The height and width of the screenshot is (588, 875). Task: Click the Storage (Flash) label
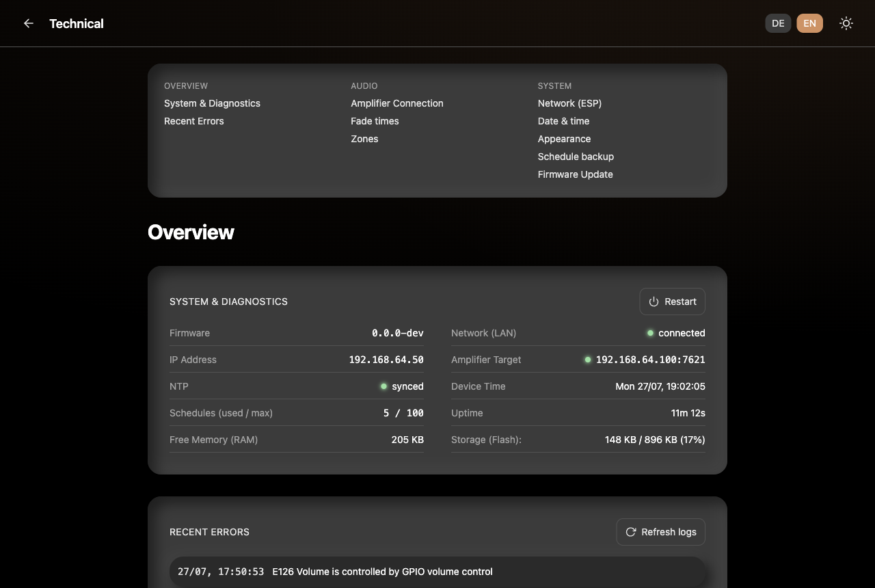(x=486, y=440)
